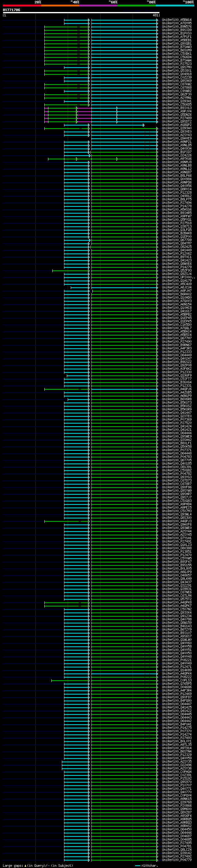The width and height of the screenshot is (197, 868).
Task: Click the purple ~60% identity legend segment
Action: (99, 6)
